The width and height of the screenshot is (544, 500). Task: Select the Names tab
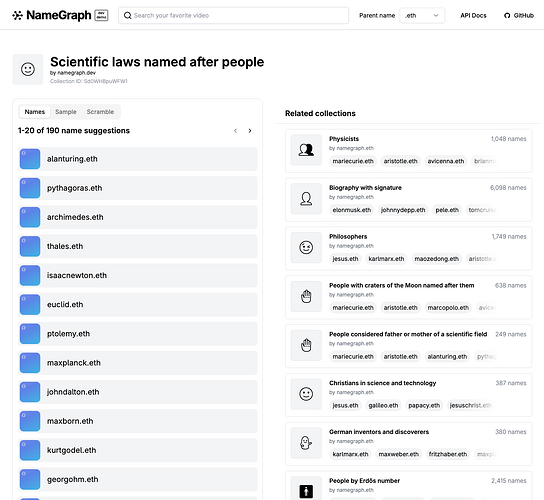tap(35, 112)
